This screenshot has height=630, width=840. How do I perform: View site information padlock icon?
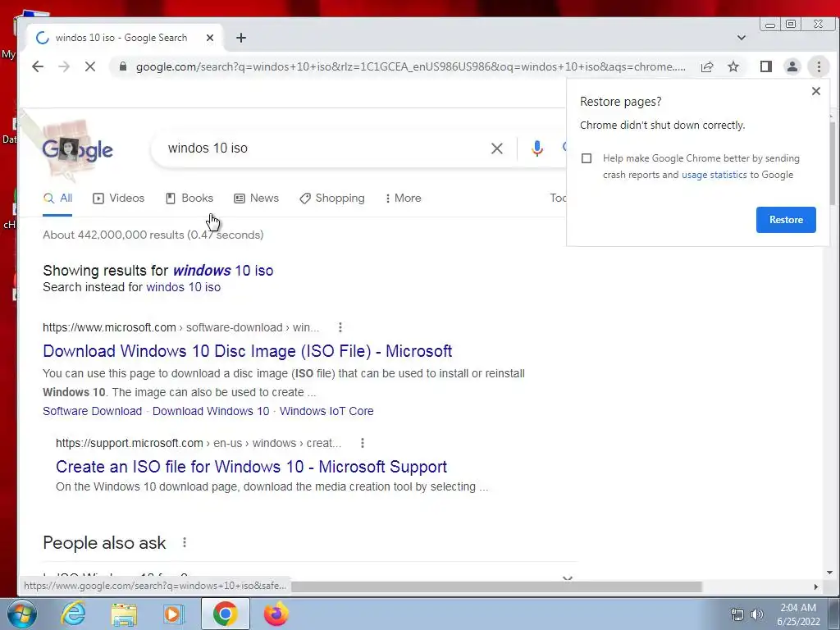coord(123,66)
